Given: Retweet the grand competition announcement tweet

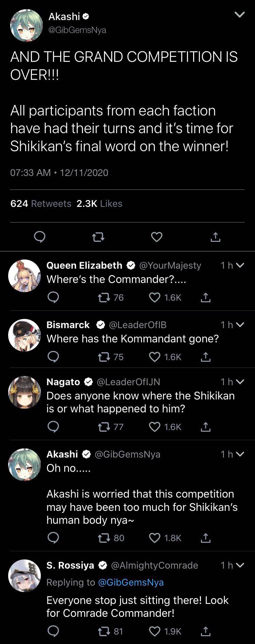Looking at the screenshot, I should [x=98, y=237].
